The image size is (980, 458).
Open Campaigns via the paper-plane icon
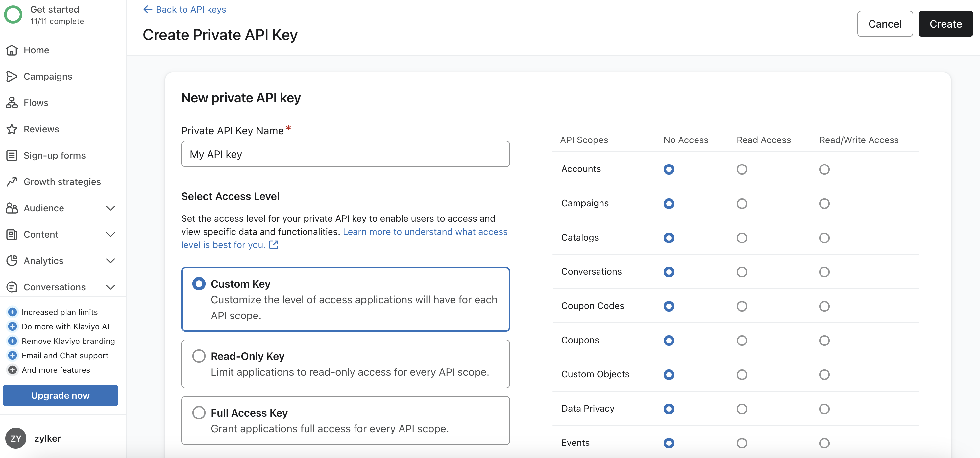(x=12, y=76)
